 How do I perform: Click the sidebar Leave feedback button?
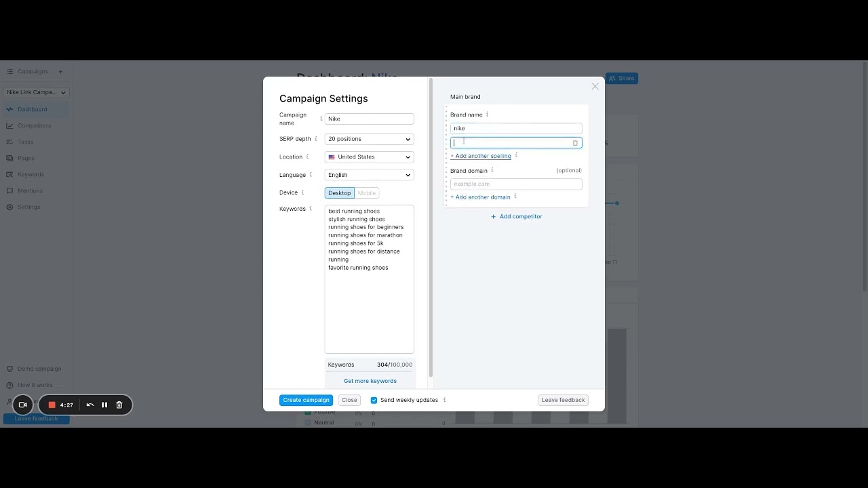(x=37, y=418)
